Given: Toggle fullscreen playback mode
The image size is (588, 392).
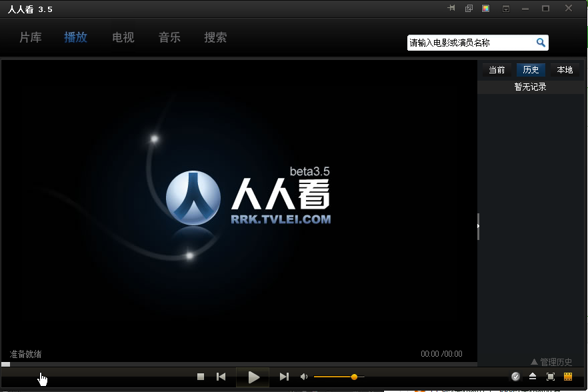Looking at the screenshot, I should pos(551,377).
